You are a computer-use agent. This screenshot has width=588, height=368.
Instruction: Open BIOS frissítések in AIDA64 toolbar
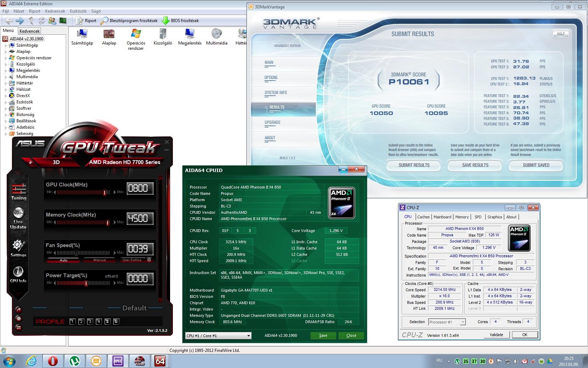coord(180,21)
